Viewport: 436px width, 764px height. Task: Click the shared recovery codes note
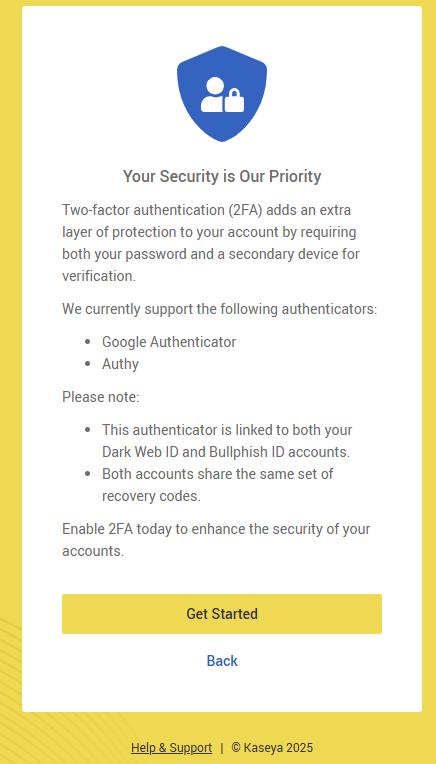click(218, 485)
